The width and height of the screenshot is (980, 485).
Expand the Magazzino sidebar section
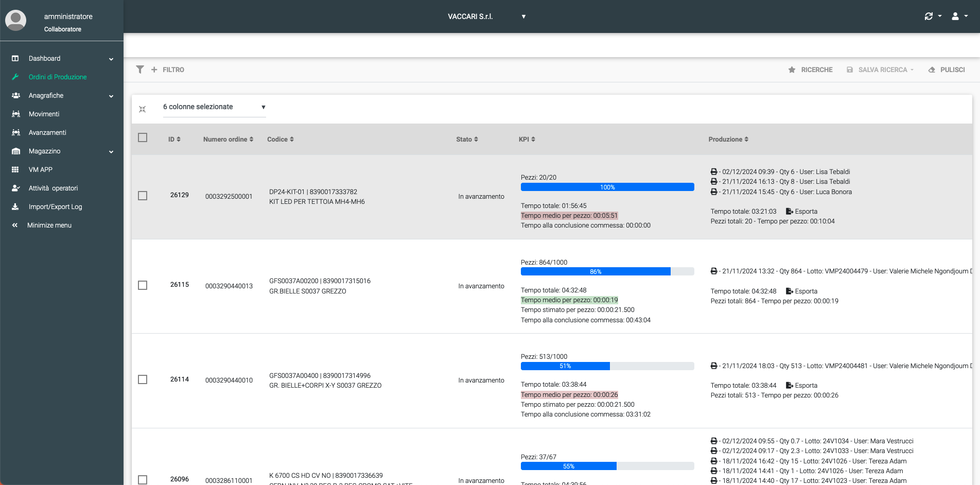[x=111, y=151]
